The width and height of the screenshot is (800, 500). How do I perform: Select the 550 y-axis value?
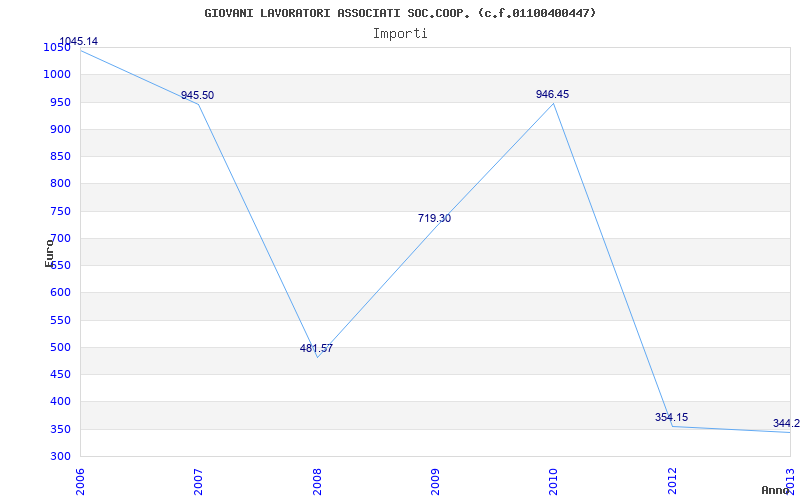pyautogui.click(x=60, y=320)
